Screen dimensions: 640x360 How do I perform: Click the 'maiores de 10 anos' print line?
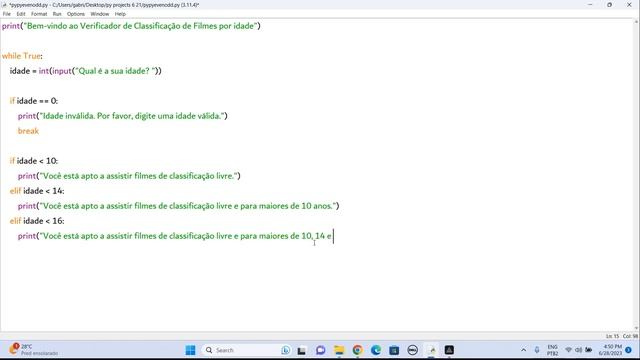click(178, 206)
